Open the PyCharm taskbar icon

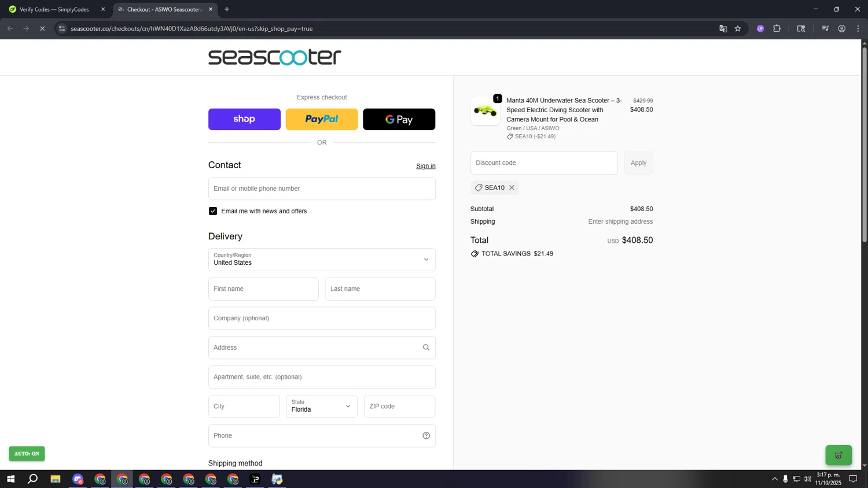tap(255, 479)
